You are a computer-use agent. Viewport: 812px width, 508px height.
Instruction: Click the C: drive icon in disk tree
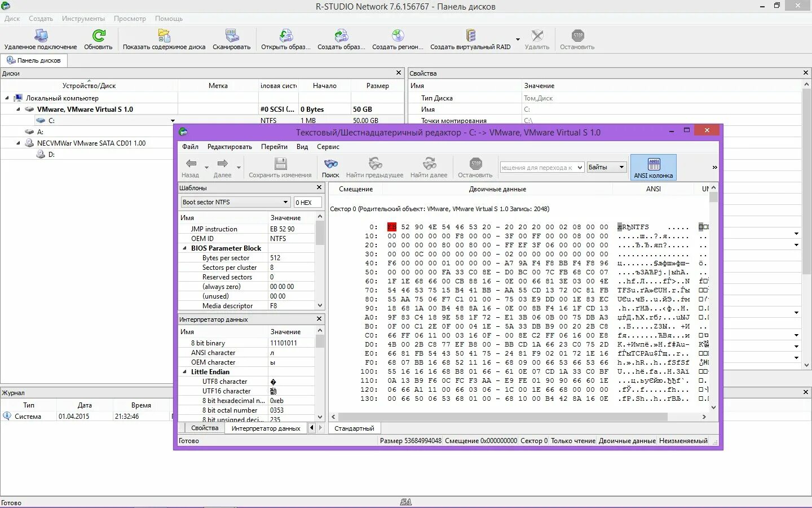coord(41,120)
